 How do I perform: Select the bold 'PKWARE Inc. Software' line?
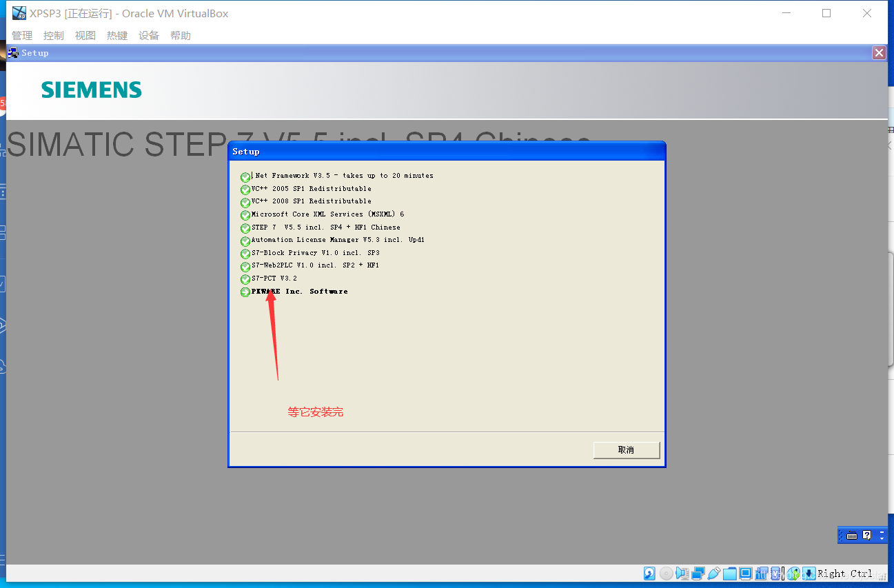click(x=300, y=292)
